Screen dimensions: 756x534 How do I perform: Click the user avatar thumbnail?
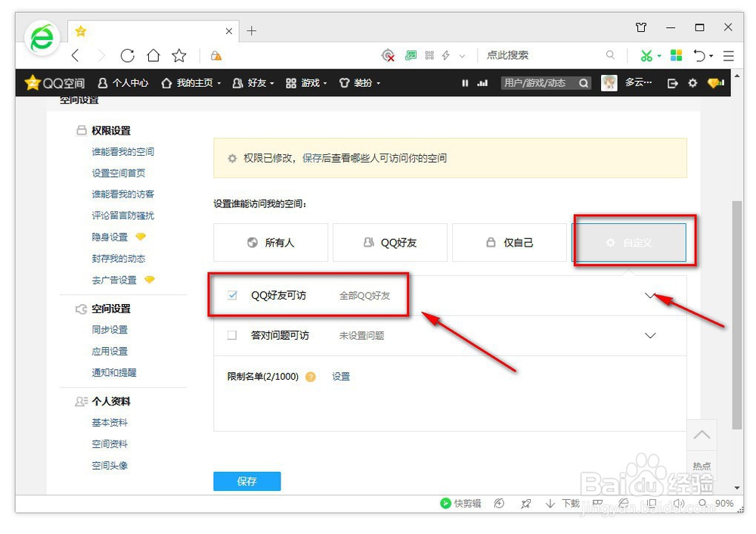609,83
